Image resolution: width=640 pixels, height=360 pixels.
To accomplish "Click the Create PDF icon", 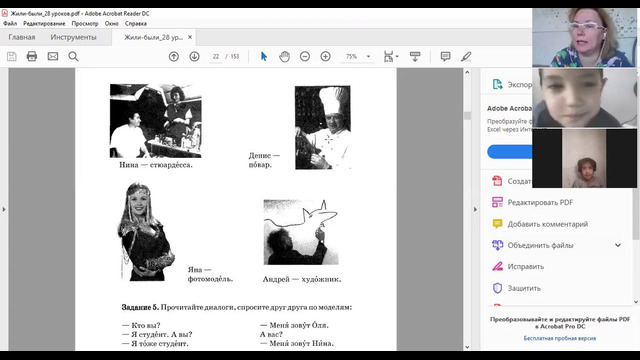I will pyautogui.click(x=497, y=181).
